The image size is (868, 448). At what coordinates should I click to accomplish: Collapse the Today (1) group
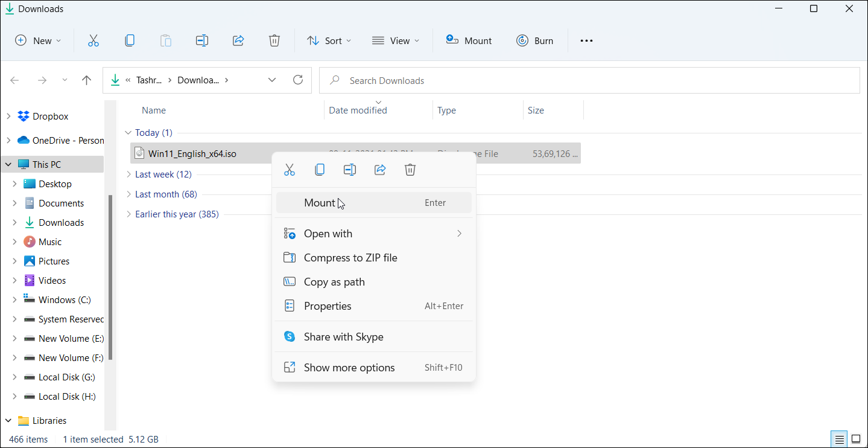pos(128,133)
